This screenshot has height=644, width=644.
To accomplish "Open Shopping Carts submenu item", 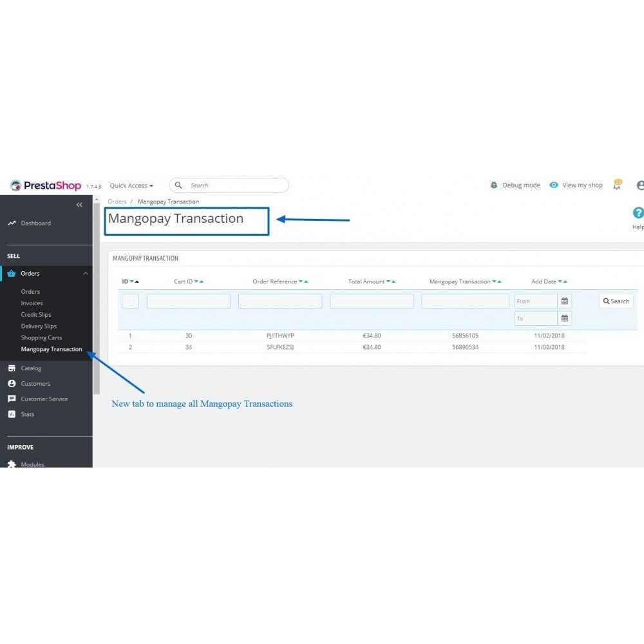I will tap(41, 337).
